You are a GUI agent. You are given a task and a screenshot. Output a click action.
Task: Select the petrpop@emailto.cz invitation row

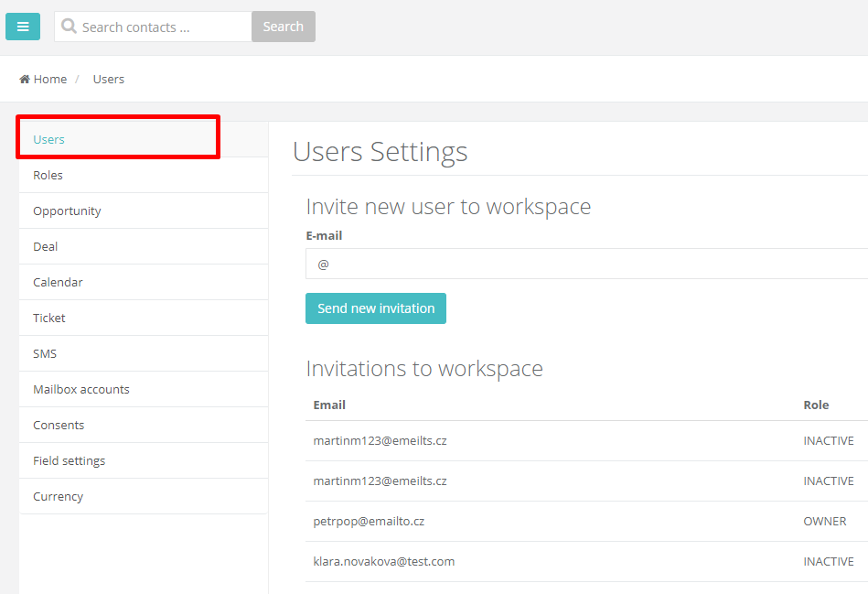587,522
